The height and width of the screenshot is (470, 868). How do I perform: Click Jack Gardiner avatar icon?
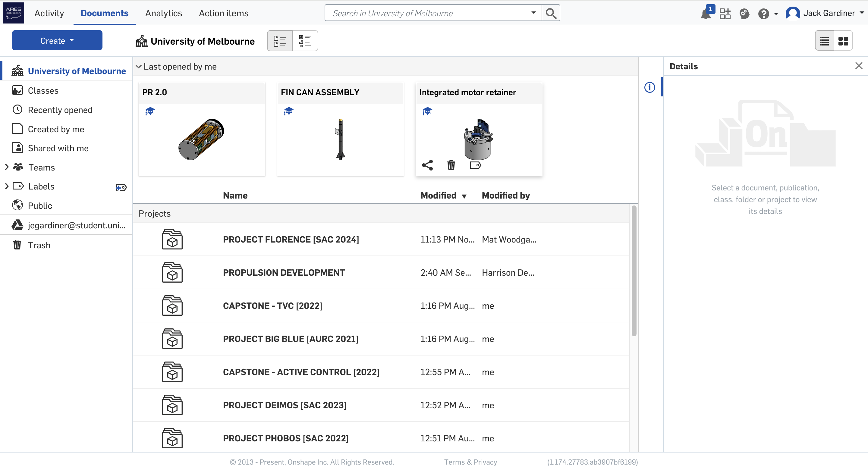[x=793, y=14]
